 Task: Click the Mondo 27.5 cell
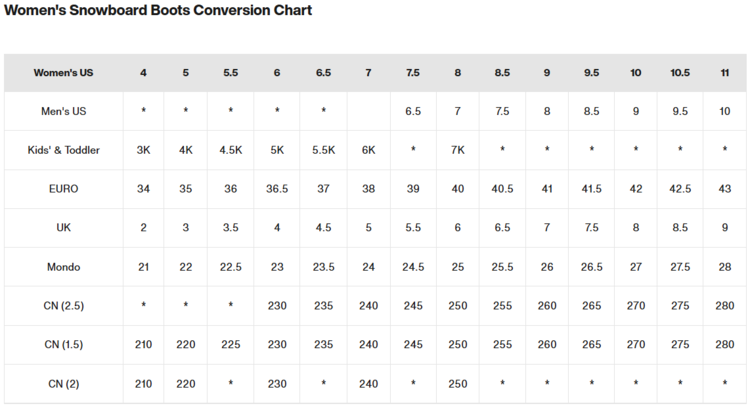pyautogui.click(x=680, y=267)
